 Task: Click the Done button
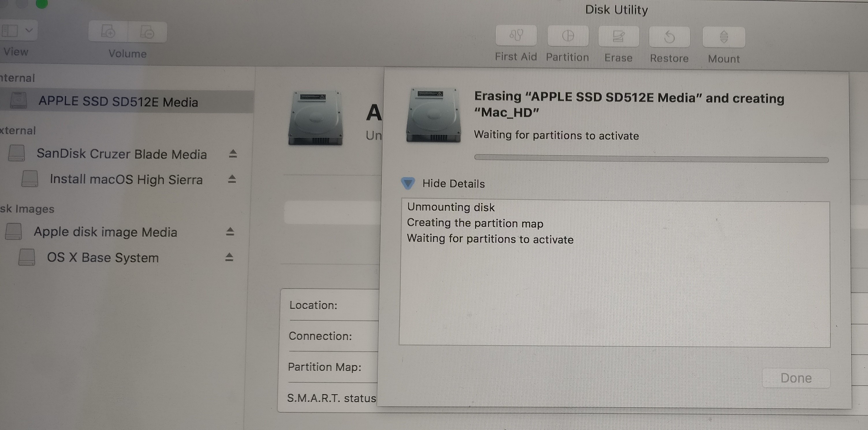796,378
